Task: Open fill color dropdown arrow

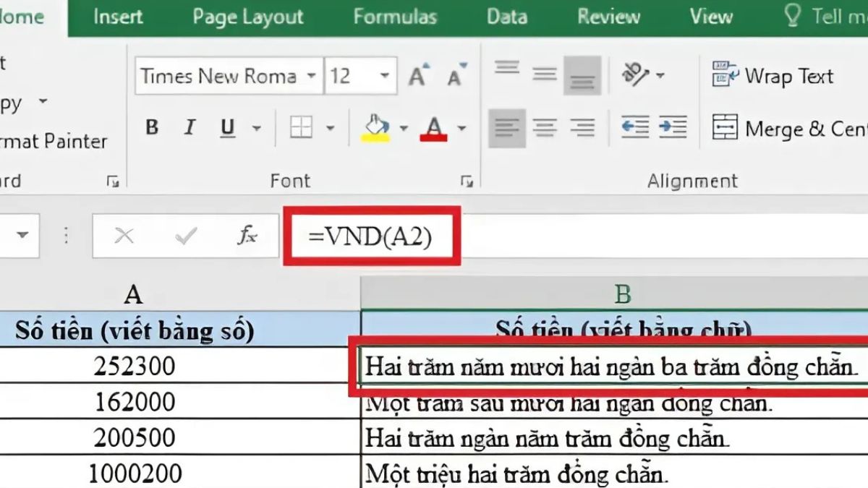Action: point(404,129)
